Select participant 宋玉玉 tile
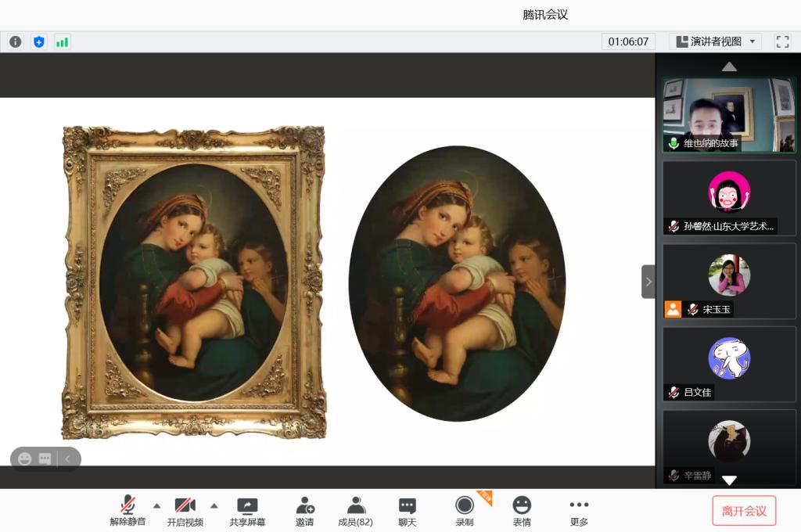801x532 pixels. 729,282
